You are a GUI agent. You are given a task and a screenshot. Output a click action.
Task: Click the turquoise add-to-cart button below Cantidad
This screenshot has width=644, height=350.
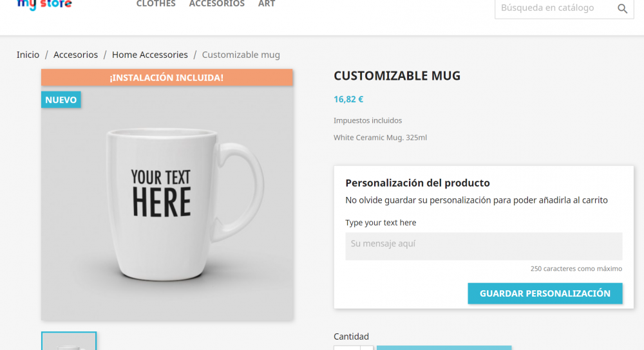pyautogui.click(x=444, y=347)
